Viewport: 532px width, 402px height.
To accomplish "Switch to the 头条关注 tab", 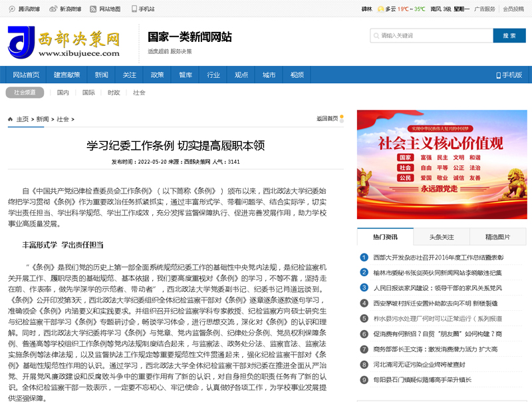I will [442, 236].
